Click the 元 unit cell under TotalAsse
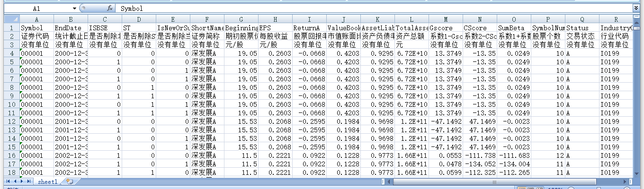Viewport: 644px width, 189px height. pyautogui.click(x=411, y=45)
